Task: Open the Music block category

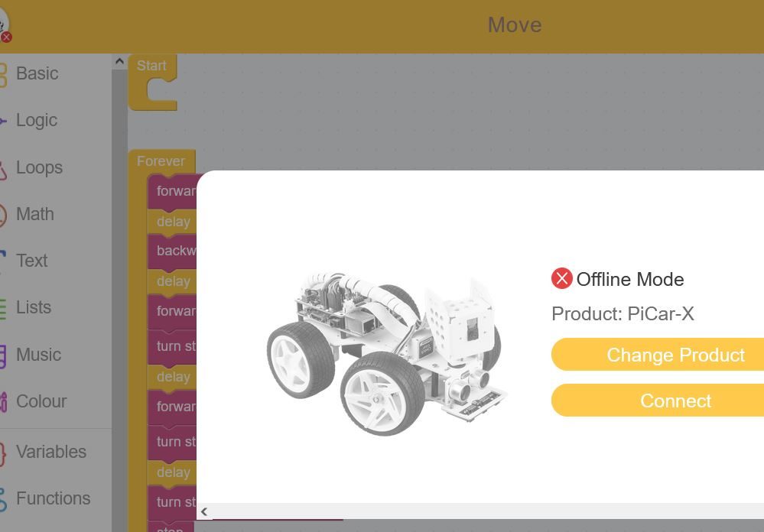Action: click(38, 355)
